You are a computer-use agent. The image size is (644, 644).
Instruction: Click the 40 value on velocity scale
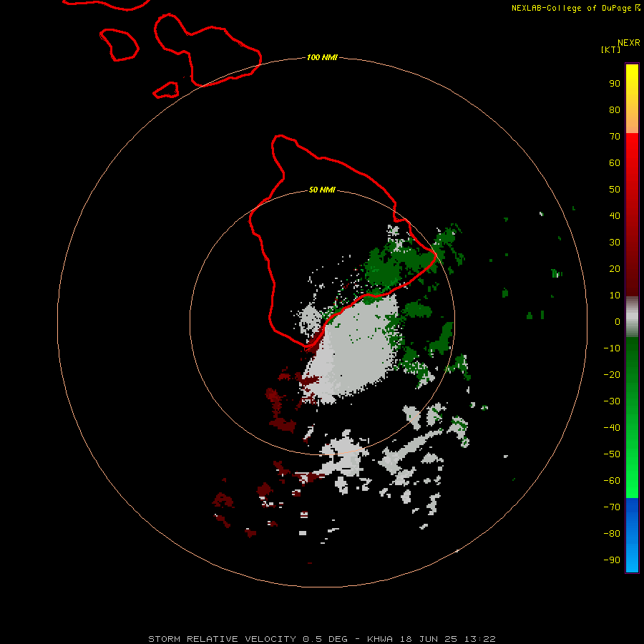pyautogui.click(x=615, y=215)
